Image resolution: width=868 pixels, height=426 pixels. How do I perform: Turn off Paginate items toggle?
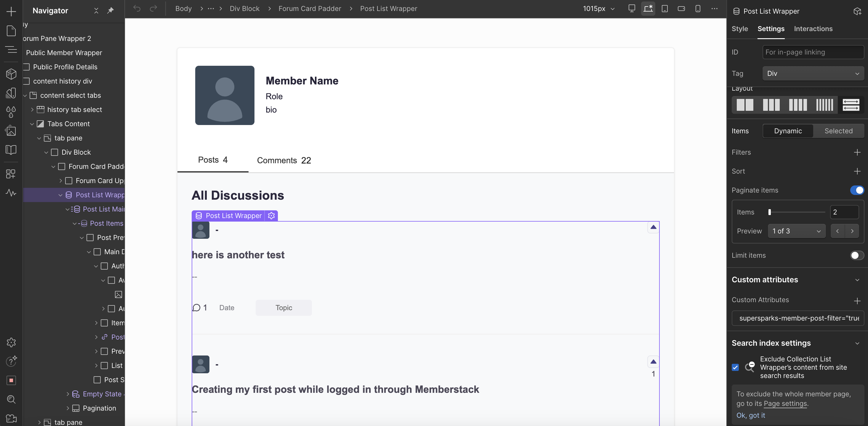(x=856, y=190)
